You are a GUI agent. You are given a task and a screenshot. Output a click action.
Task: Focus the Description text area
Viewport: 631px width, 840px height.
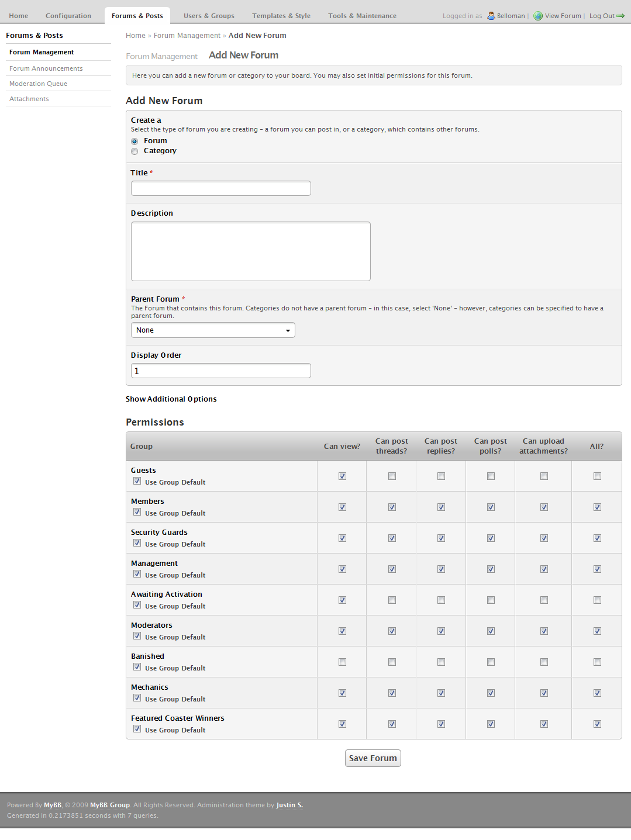tap(251, 251)
